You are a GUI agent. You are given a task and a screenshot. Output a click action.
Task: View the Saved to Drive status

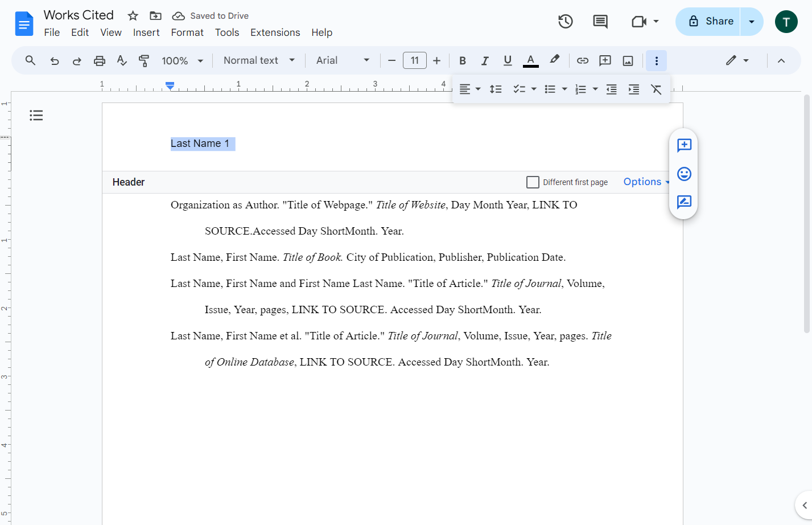[x=211, y=16]
